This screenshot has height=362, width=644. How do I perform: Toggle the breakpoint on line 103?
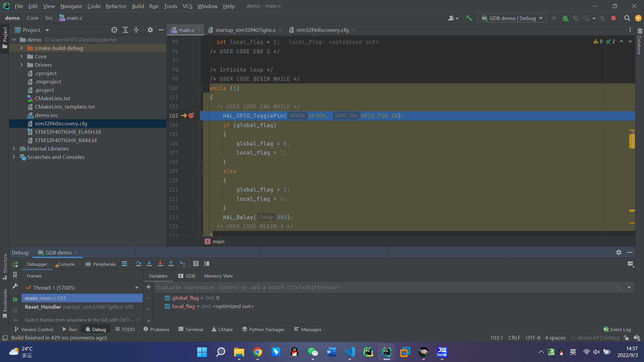191,116
